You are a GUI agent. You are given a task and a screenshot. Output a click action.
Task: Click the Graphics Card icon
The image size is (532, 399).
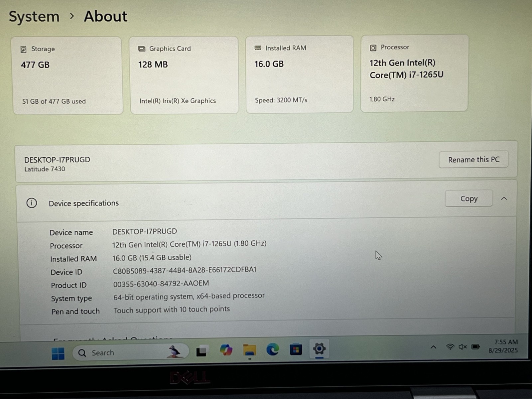142,49
